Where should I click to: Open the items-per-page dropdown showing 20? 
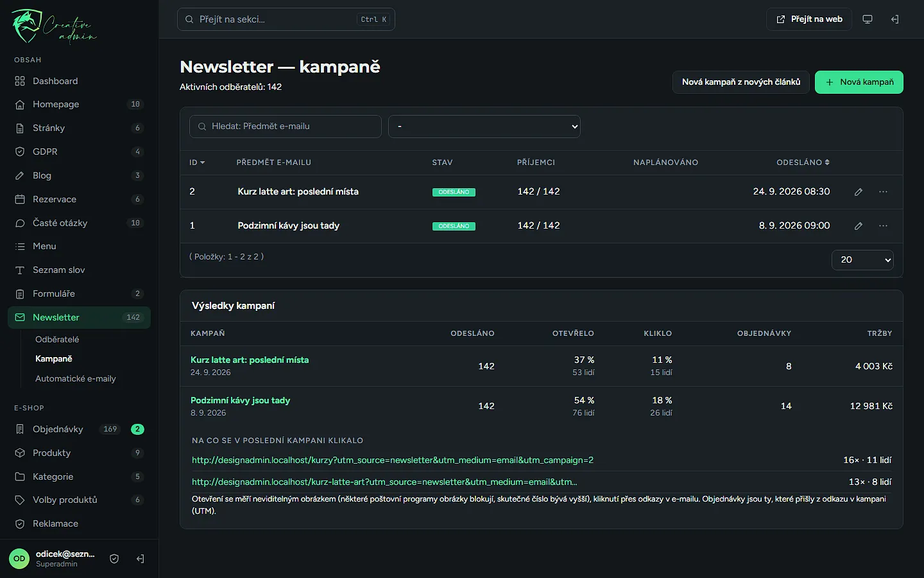[862, 260]
